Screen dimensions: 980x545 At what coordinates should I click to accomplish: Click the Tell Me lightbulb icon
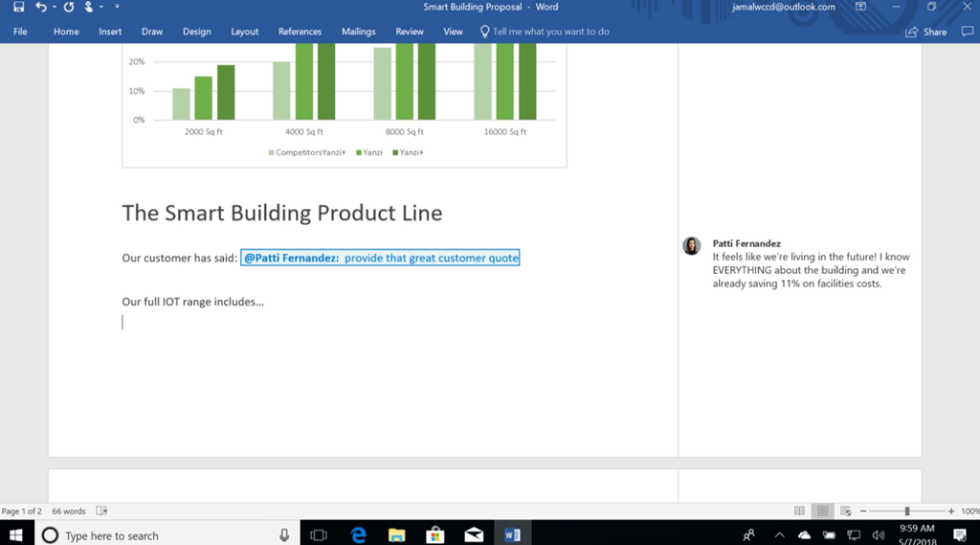(x=485, y=32)
